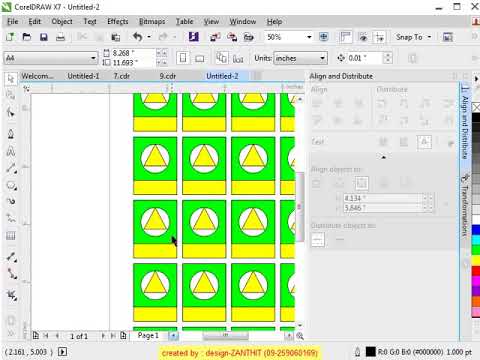Open the undo history dropdown arrow
Viewport: 480px width, 360px height.
point(149,37)
